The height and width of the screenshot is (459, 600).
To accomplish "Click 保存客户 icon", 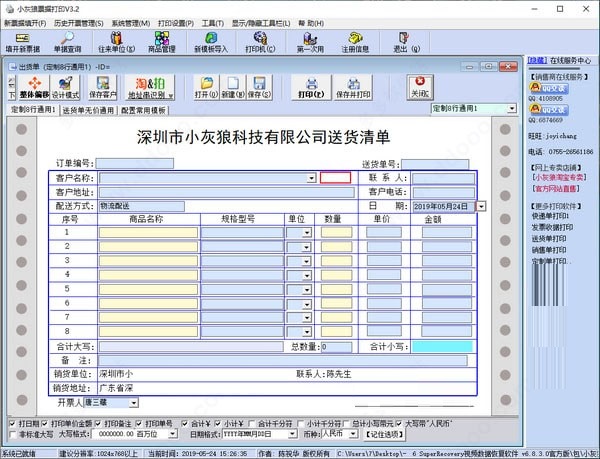I will [x=103, y=87].
